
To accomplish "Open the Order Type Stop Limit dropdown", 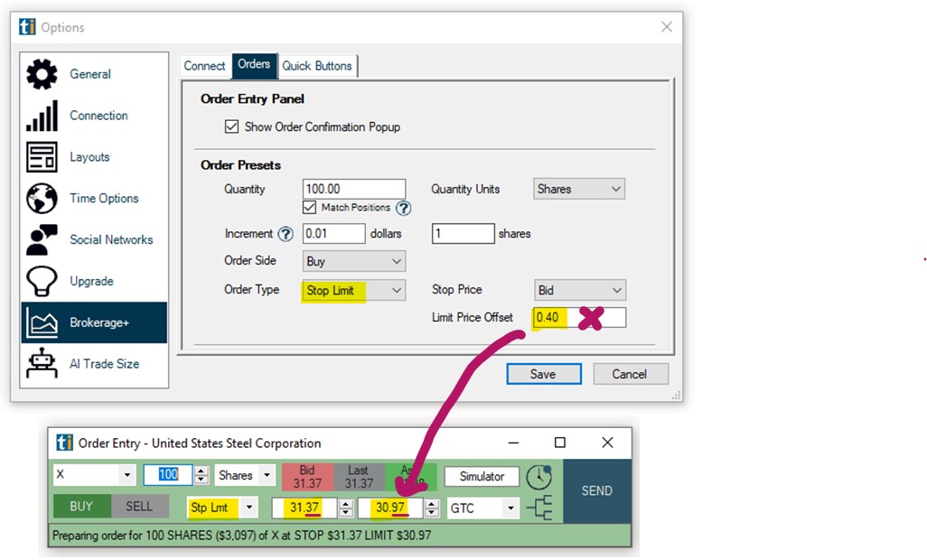I will coord(353,290).
